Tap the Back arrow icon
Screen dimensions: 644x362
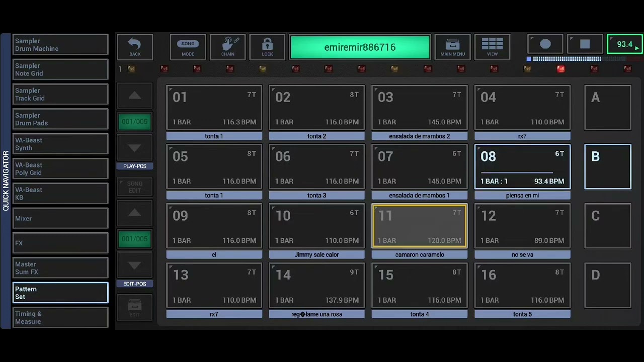pos(135,47)
